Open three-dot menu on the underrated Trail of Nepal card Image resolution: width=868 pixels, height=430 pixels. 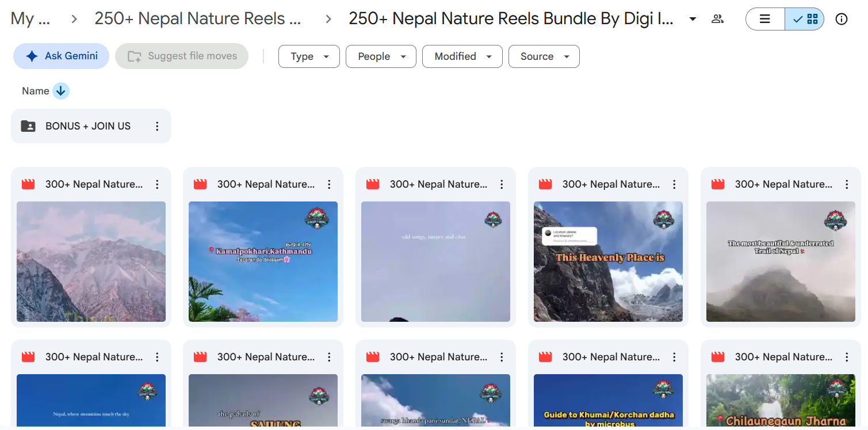click(x=847, y=184)
